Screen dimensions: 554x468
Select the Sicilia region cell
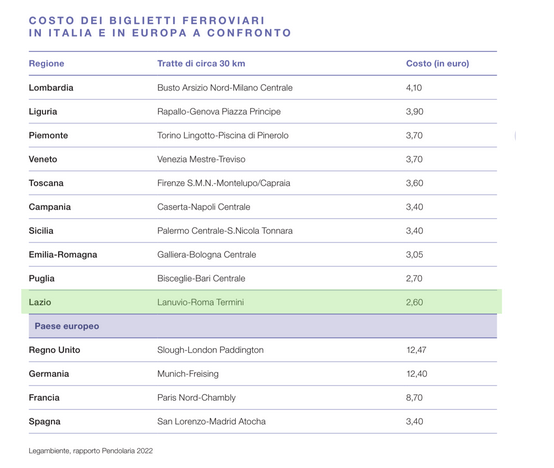41,231
